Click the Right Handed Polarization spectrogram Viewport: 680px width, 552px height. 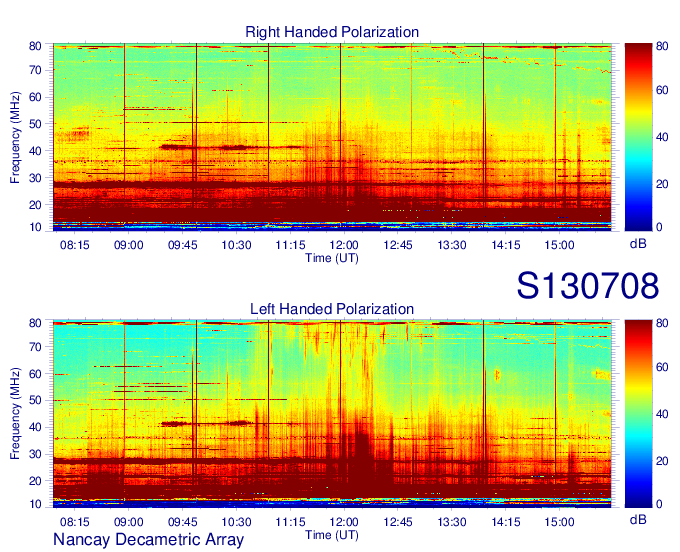coord(332,137)
